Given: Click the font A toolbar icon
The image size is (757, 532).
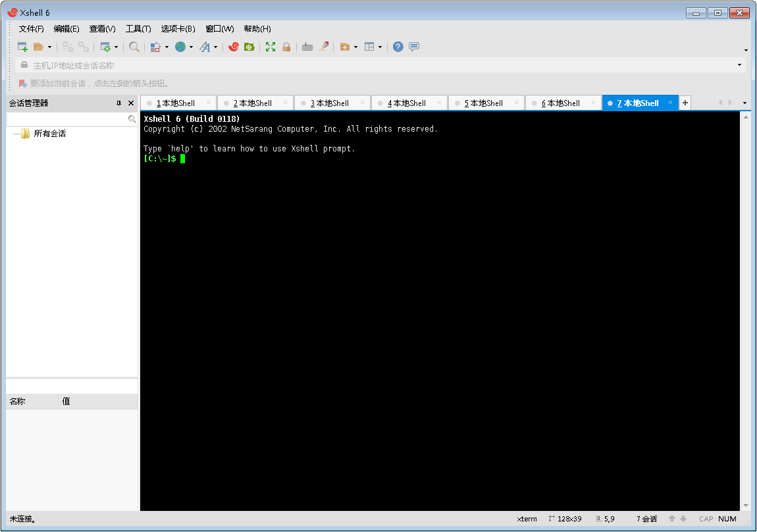Looking at the screenshot, I should (x=205, y=47).
